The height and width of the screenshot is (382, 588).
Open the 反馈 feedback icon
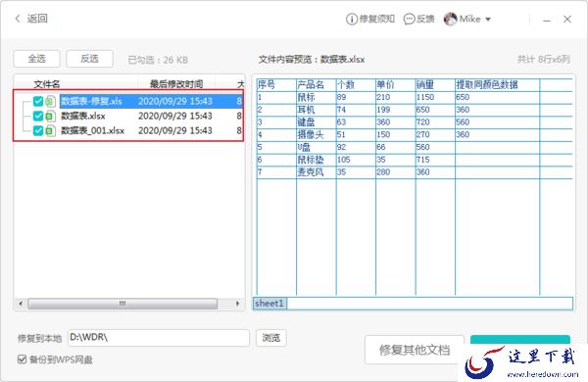coord(409,20)
